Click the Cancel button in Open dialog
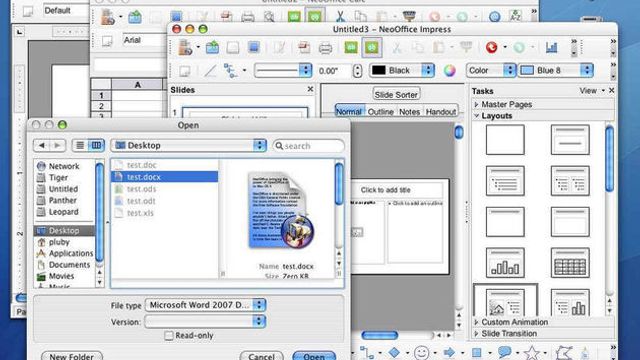This screenshot has height=360, width=640. coord(262,356)
